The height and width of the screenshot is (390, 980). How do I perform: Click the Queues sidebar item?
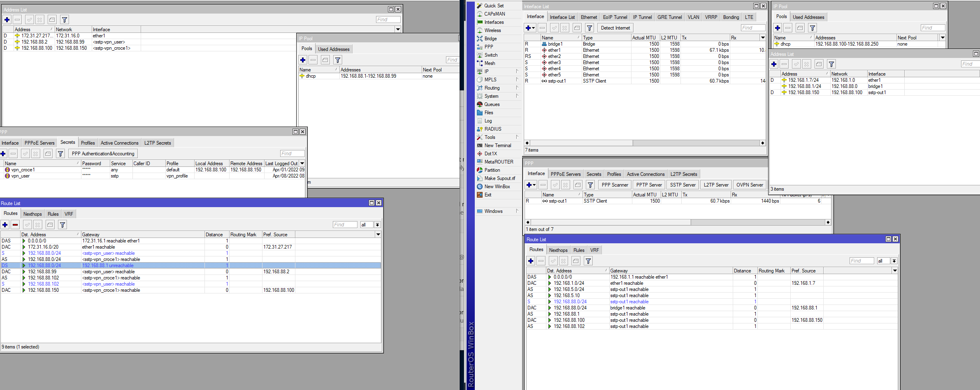coord(492,104)
